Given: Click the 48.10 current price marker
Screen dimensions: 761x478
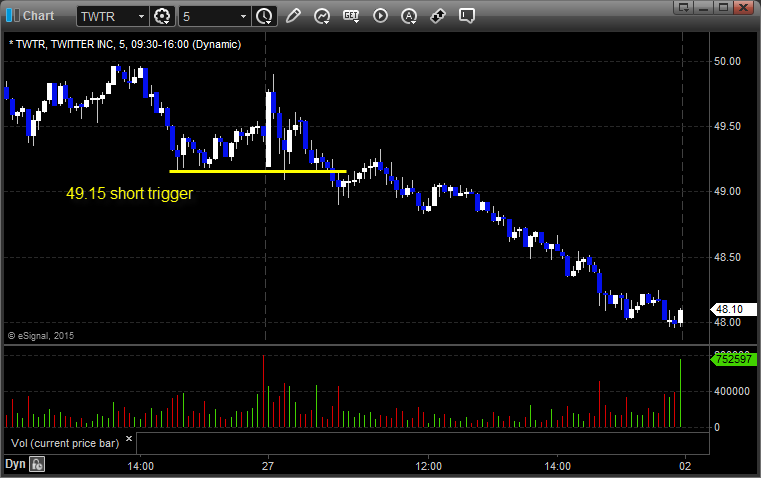Looking at the screenshot, I should click(733, 309).
